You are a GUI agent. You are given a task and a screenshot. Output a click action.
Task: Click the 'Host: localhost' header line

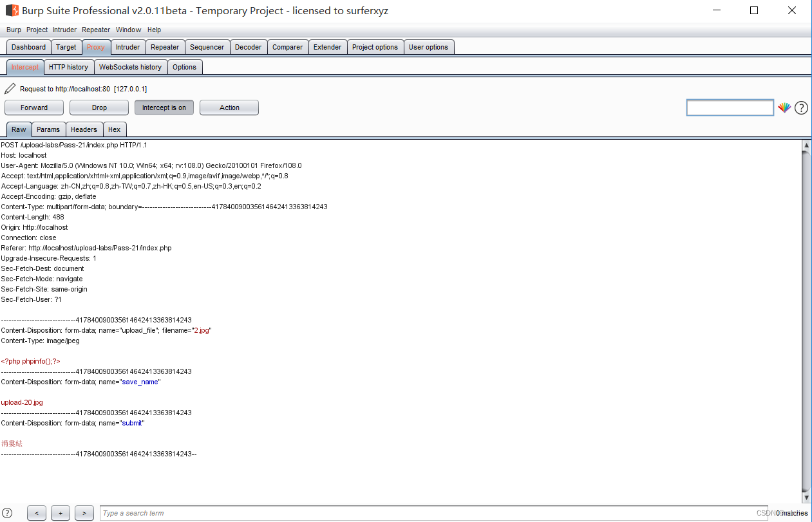click(24, 155)
